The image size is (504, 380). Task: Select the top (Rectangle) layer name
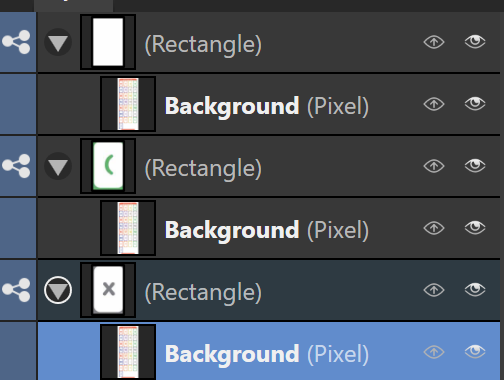click(x=203, y=44)
